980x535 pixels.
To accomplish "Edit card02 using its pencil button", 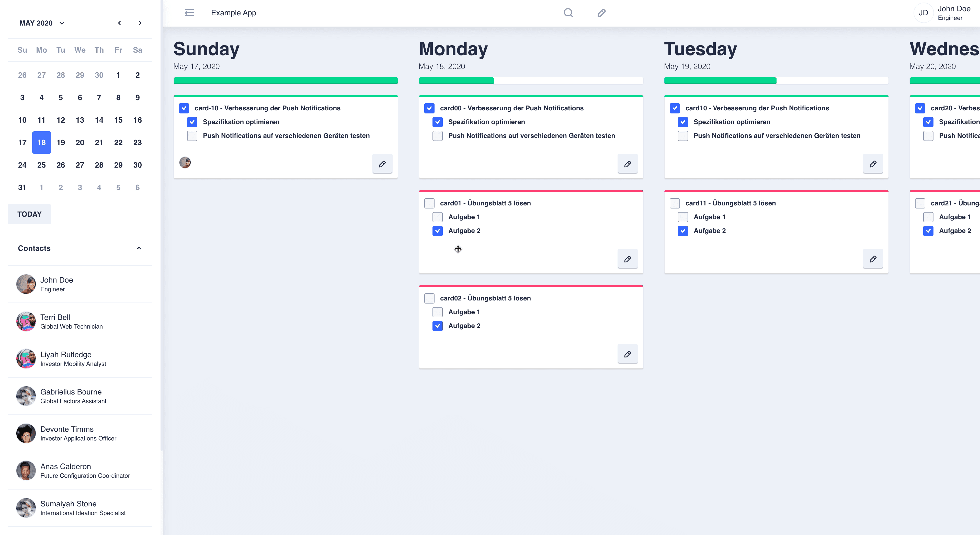I will [627, 354].
